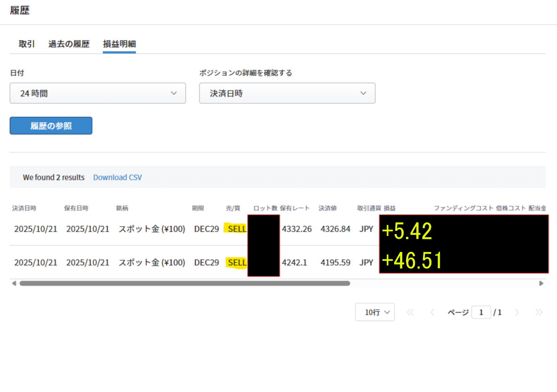Switch to the 取引 tab
This screenshot has height=392, width=557.
click(x=27, y=44)
